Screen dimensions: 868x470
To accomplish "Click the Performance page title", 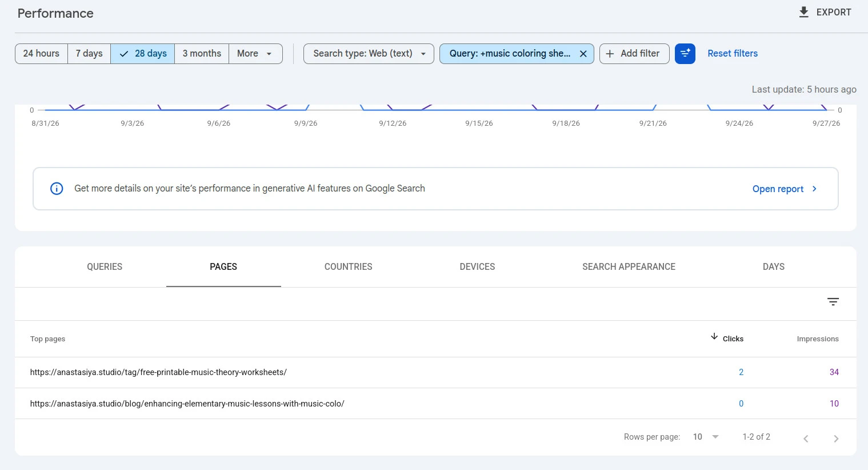I will tap(55, 13).
